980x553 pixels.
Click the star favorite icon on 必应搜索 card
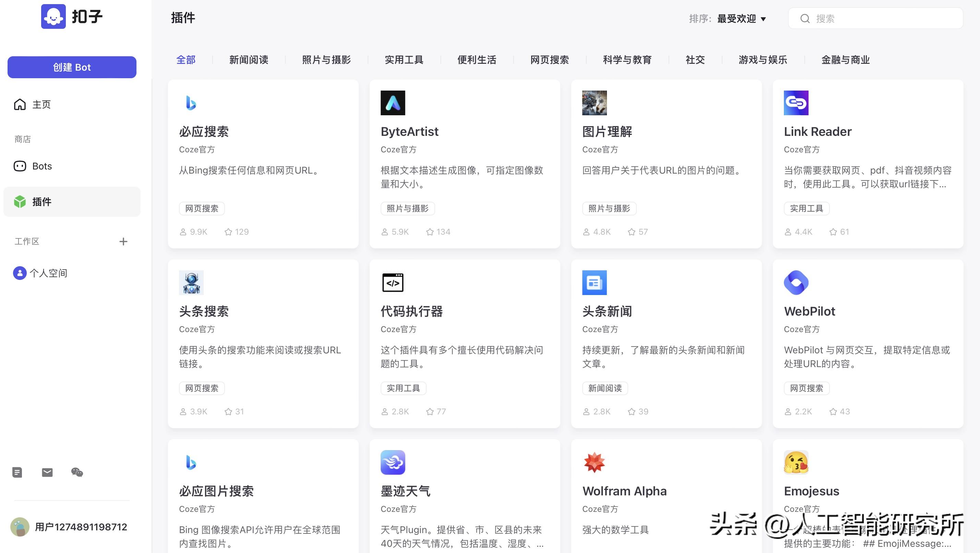point(228,232)
